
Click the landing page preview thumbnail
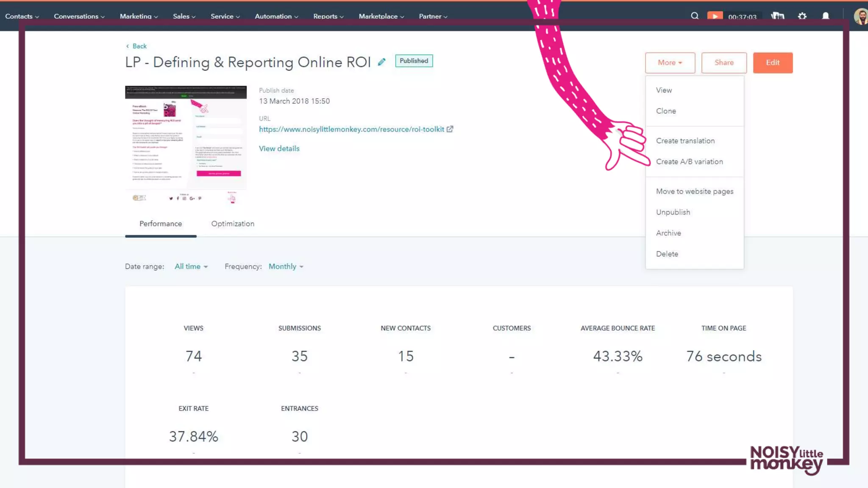click(186, 144)
